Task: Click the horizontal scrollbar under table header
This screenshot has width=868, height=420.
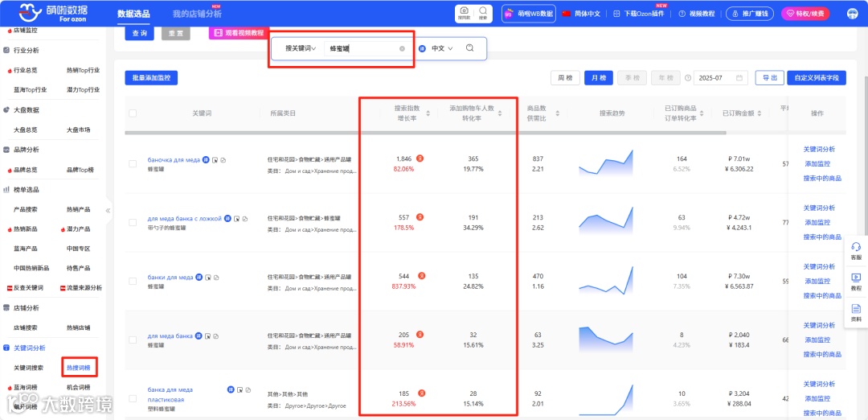Action: click(425, 133)
